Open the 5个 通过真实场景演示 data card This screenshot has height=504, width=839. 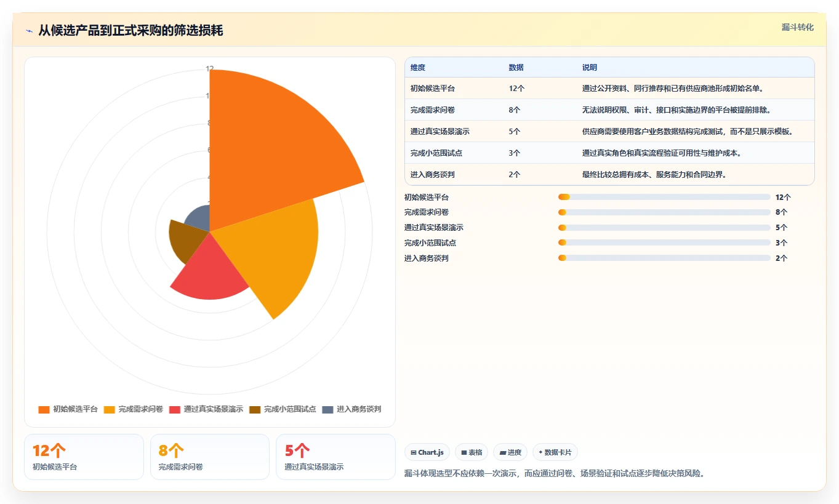tap(335, 457)
